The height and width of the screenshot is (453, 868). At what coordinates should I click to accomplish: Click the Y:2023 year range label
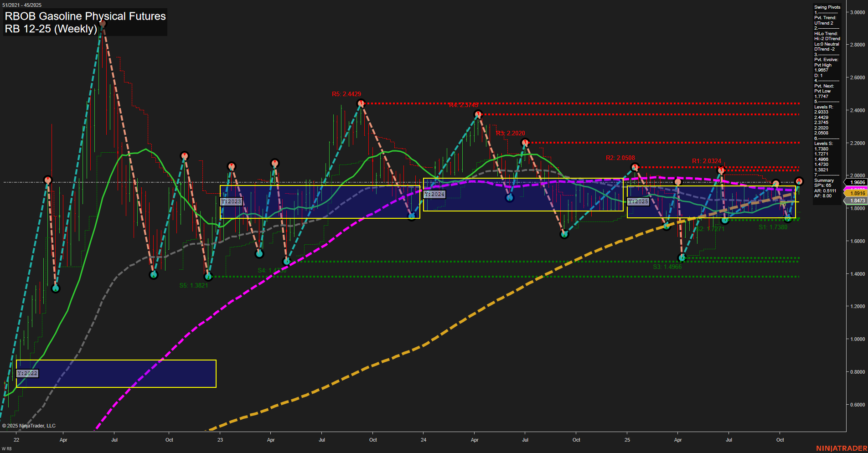coord(231,201)
